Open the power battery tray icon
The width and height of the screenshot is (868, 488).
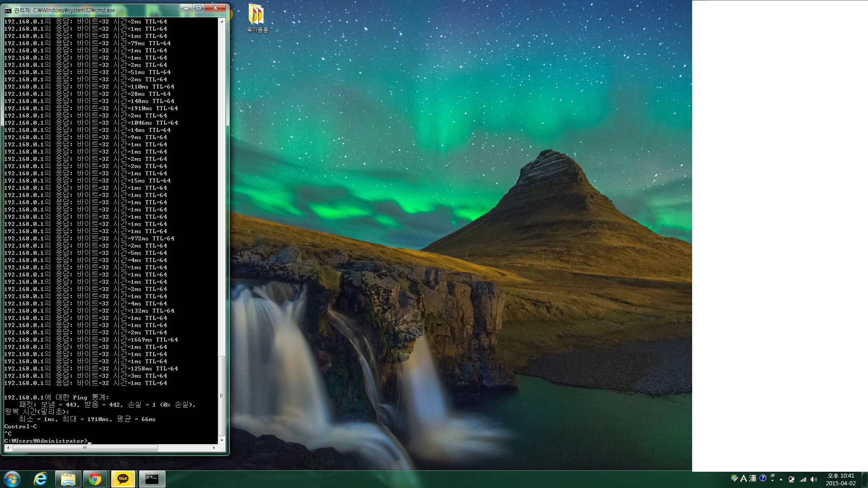[x=792, y=479]
